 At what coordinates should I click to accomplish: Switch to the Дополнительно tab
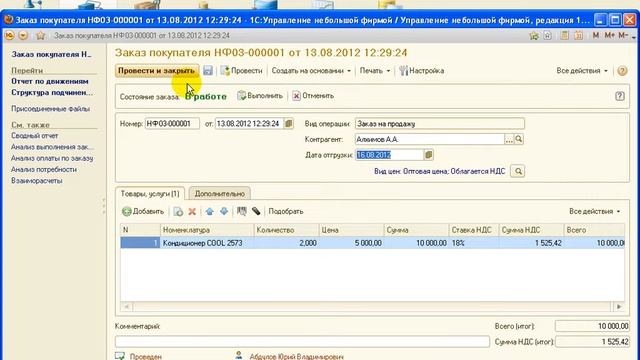tap(220, 193)
